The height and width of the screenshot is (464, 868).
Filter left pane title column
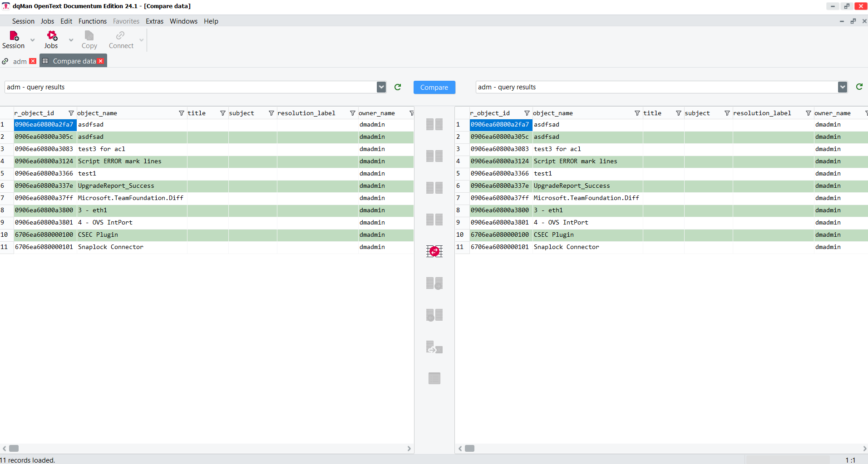coord(223,113)
